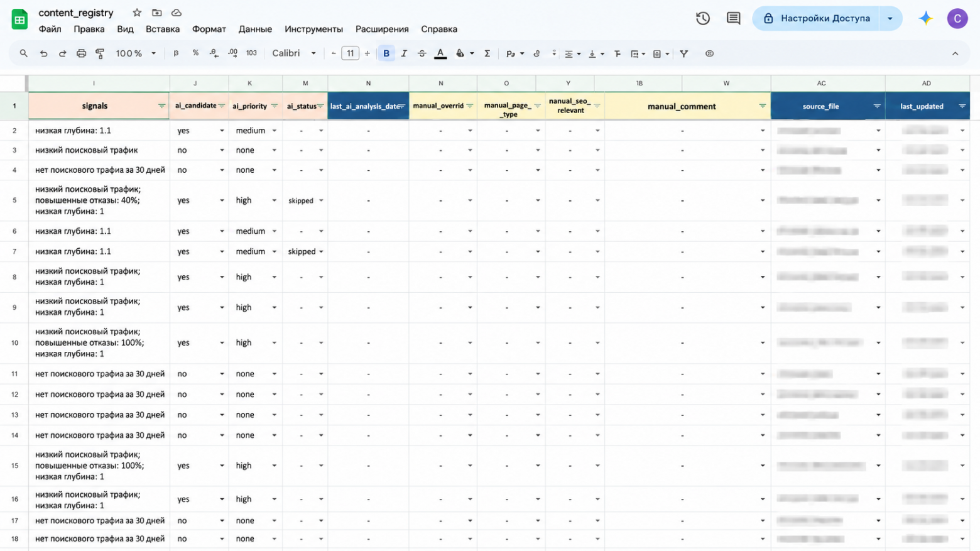
Task: Toggle bold formatting button
Action: (x=386, y=54)
